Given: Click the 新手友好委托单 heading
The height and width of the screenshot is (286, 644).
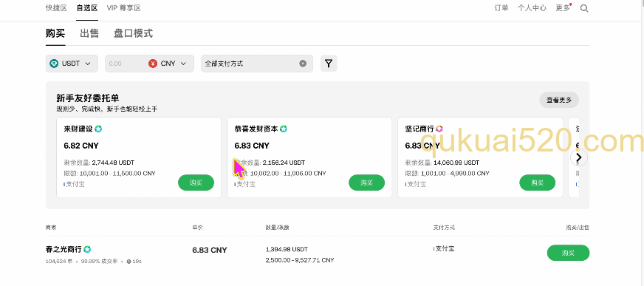Looking at the screenshot, I should [88, 98].
